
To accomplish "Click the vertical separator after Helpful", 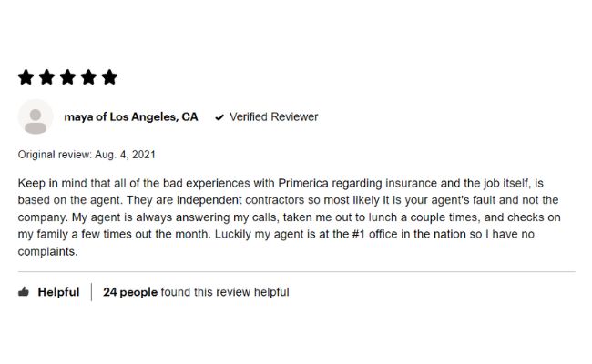I will point(91,292).
